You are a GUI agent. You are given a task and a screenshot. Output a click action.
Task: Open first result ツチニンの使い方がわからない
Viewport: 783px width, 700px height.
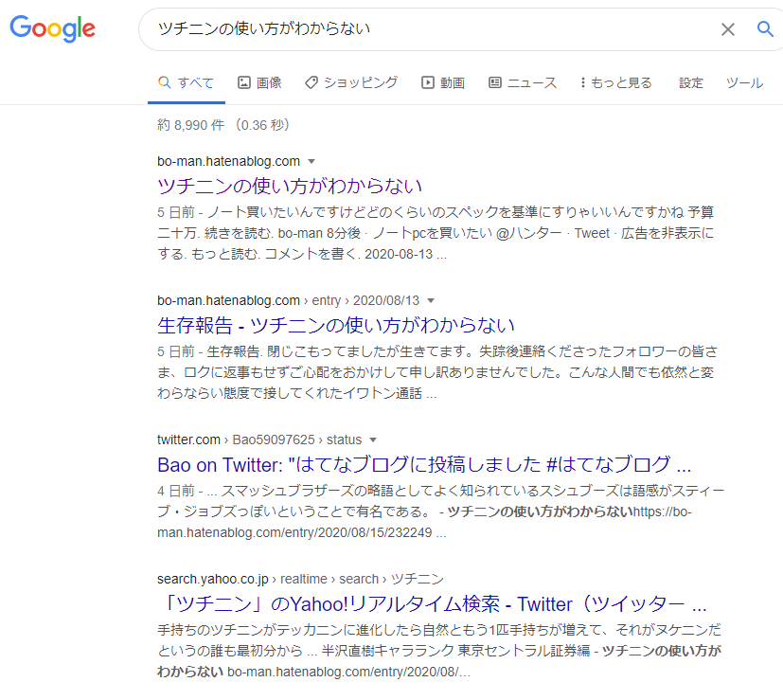click(290, 186)
